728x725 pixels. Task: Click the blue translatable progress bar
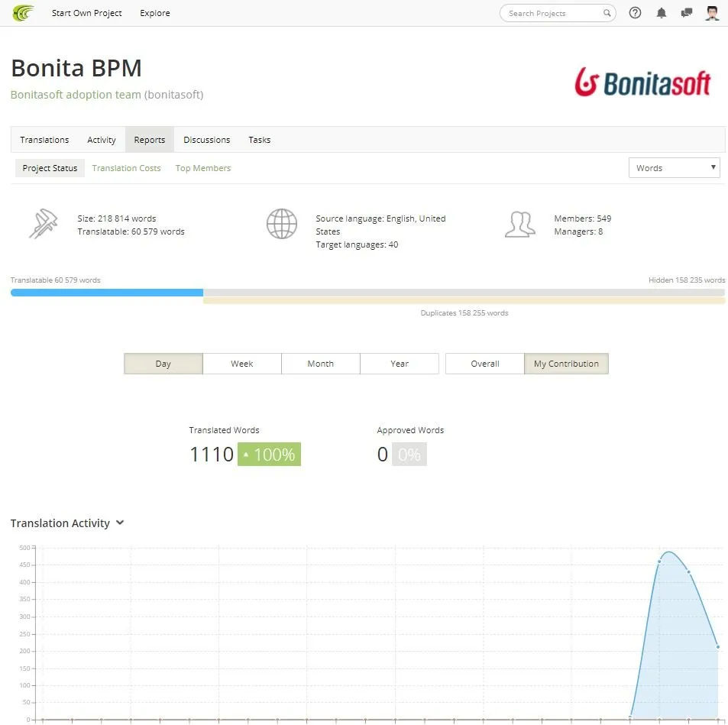107,293
